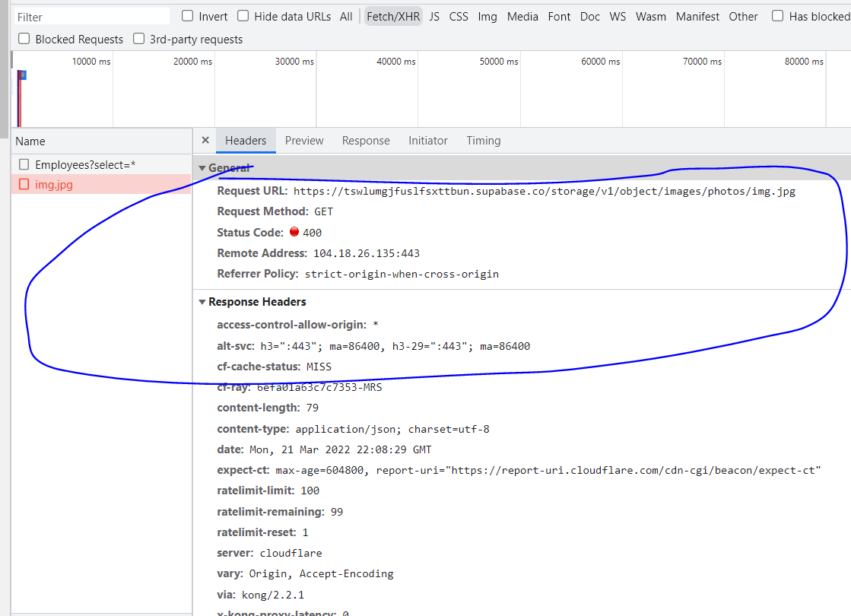The width and height of the screenshot is (851, 616).
Task: Type in the network Filter field
Action: point(91,15)
